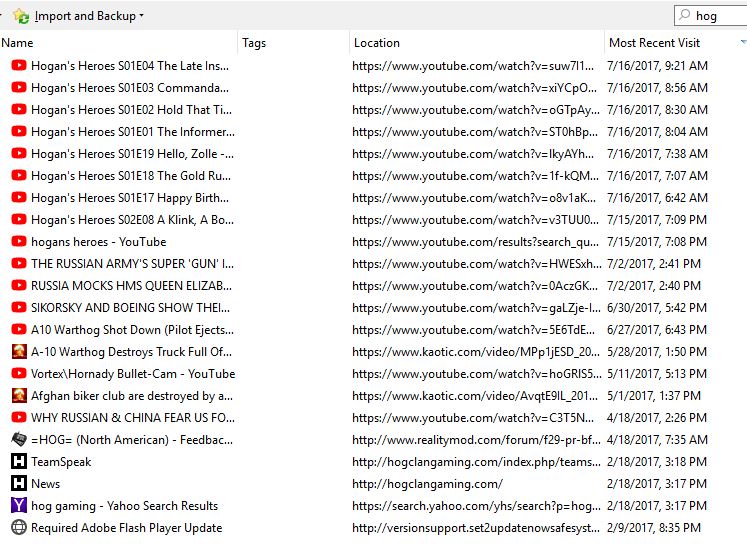Click the YouTube icon for THE RUSSIAN ARMY'S SUPER 'GUN'
This screenshot has height=544, width=747.
tap(19, 263)
